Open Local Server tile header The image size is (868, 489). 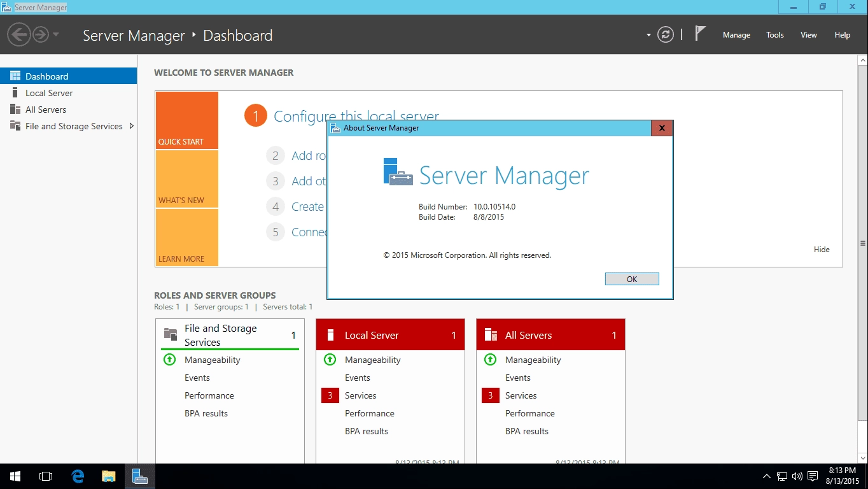[390, 335]
